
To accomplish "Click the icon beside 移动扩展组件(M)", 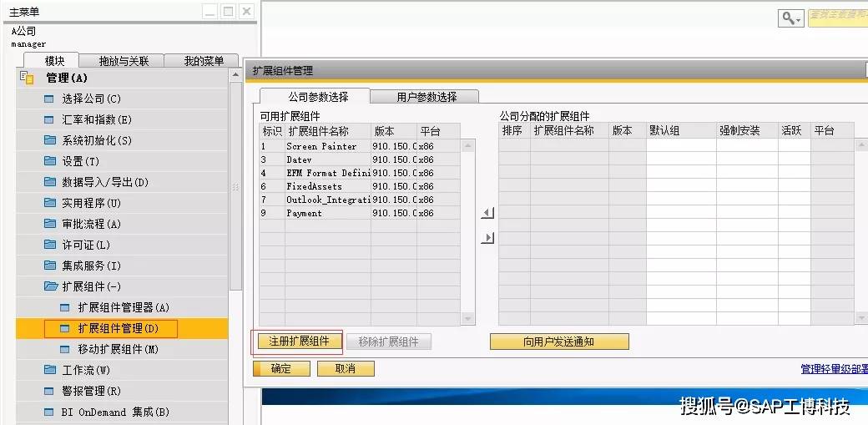I will (65, 349).
